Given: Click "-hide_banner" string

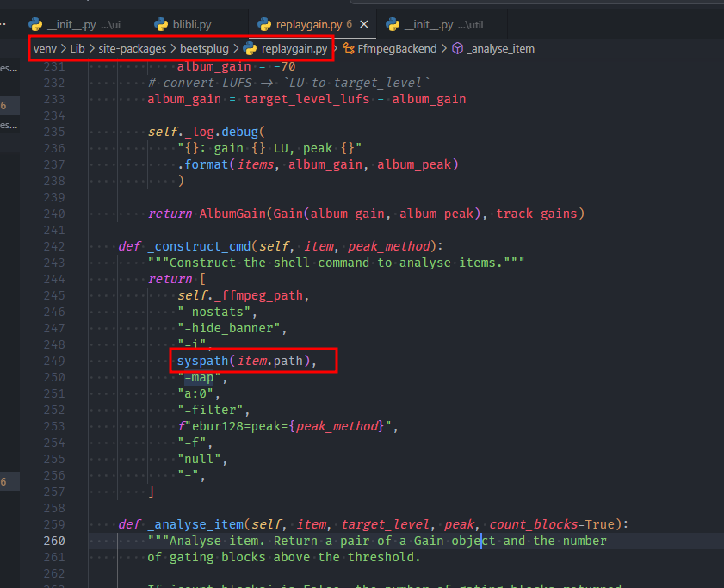Looking at the screenshot, I should click(x=228, y=328).
